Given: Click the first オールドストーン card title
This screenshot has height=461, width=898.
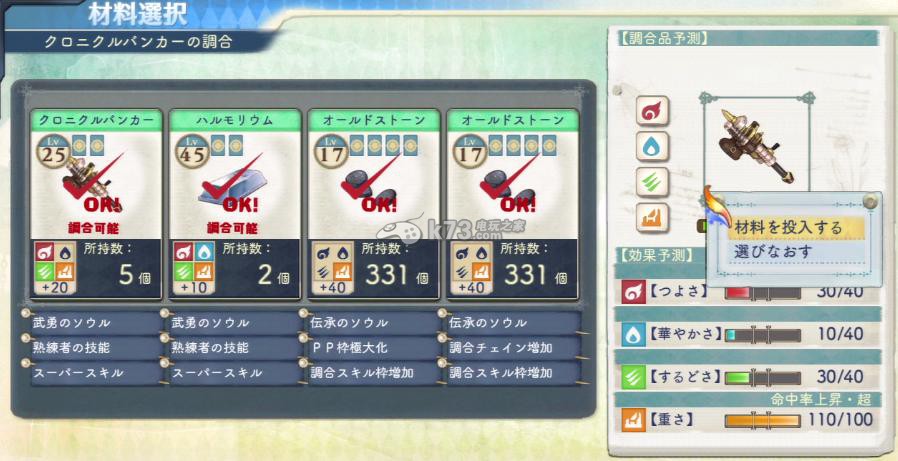Looking at the screenshot, I should (x=374, y=120).
